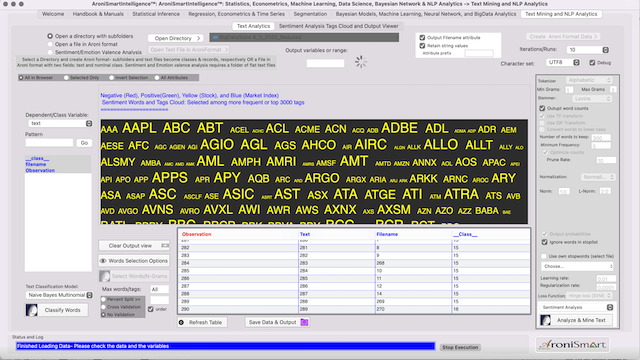Open the Stemmer Lovins dropdown
Image resolution: width=640 pixels, height=360 pixels.
click(591, 99)
